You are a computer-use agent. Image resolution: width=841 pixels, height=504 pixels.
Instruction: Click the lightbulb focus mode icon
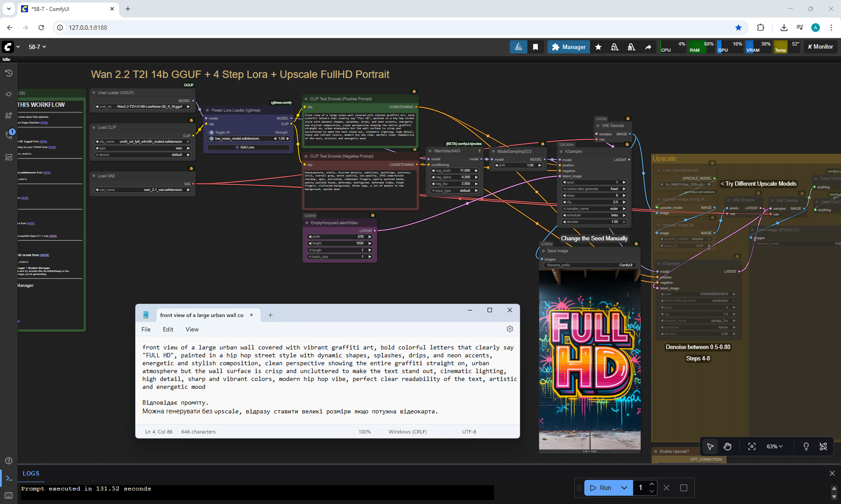point(806,446)
